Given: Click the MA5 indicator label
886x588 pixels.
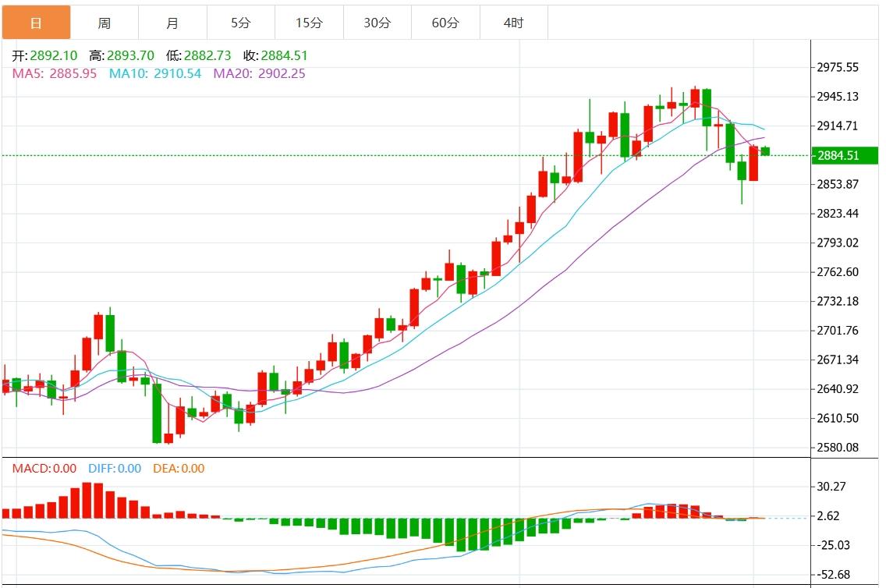Looking at the screenshot, I should (x=55, y=73).
